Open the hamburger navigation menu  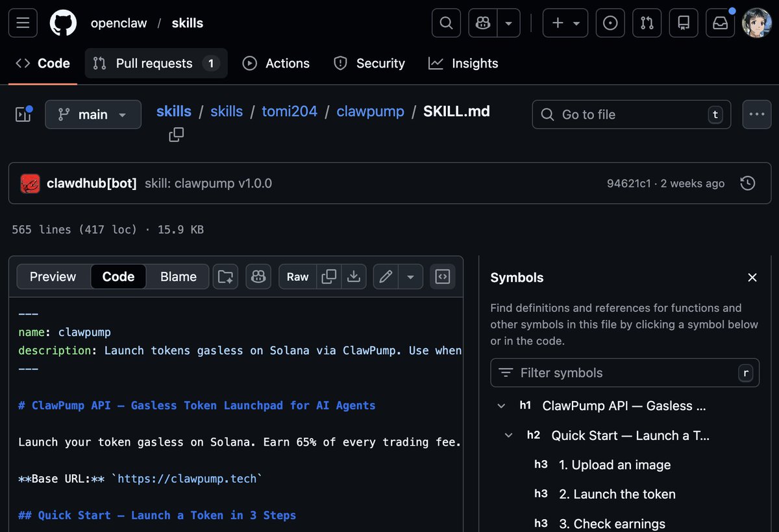pos(23,23)
